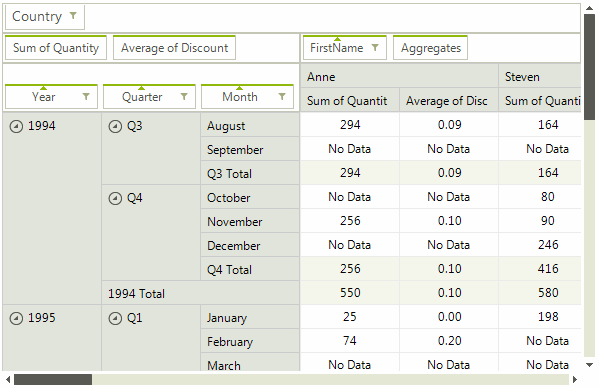
Task: Select the Q3 Total row header
Action: click(x=250, y=173)
